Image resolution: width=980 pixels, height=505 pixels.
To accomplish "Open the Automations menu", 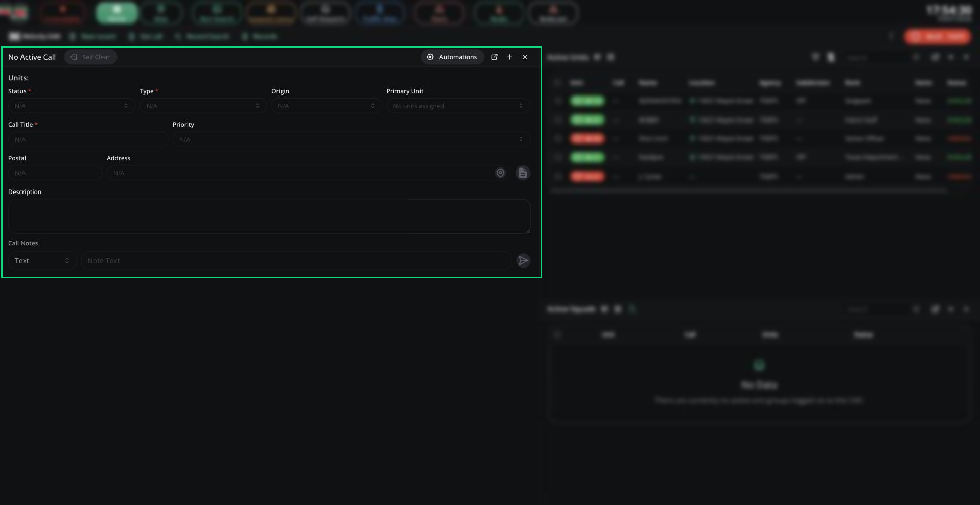I will pos(452,57).
